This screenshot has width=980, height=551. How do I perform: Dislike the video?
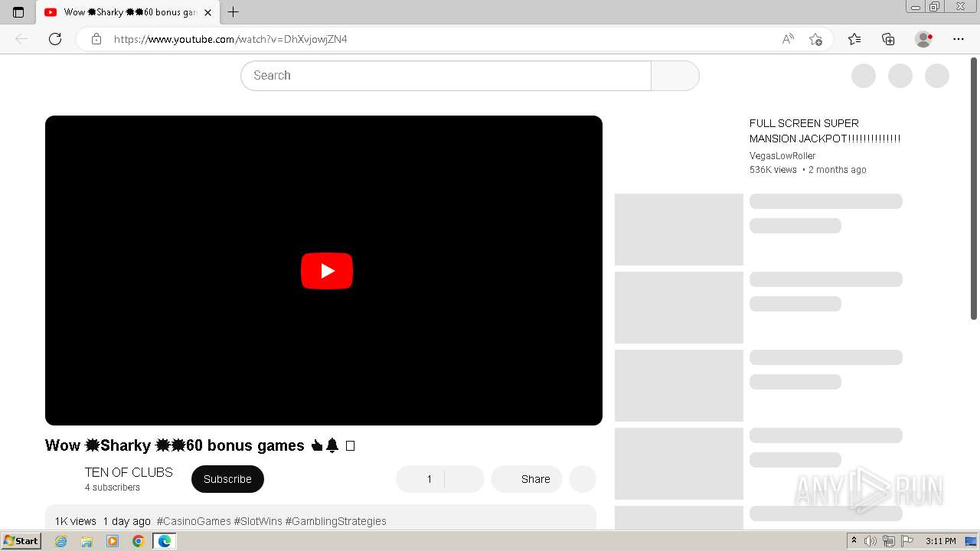pos(464,479)
